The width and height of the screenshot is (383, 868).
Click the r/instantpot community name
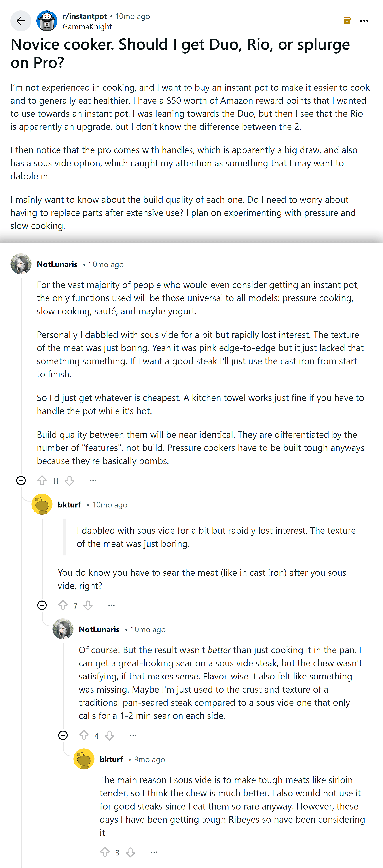click(x=85, y=16)
